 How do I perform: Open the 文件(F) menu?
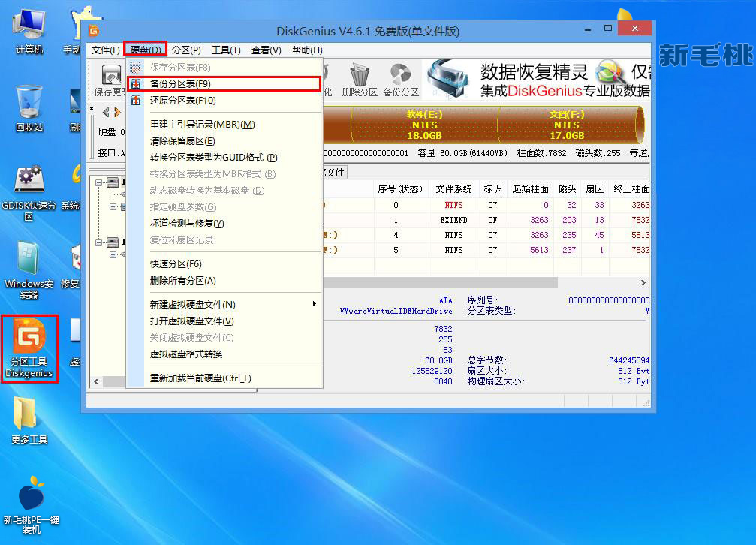[x=106, y=50]
